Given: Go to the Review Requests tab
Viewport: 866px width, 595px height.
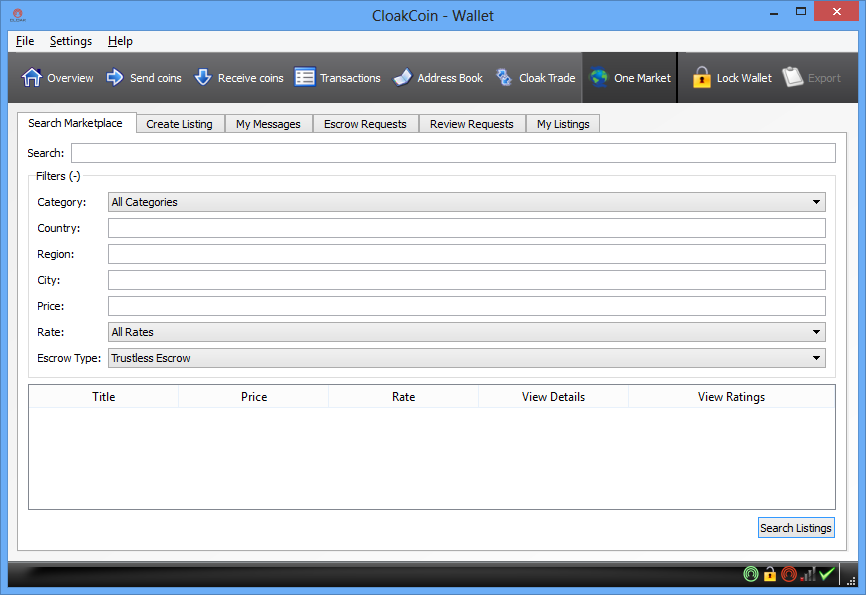Looking at the screenshot, I should tap(472, 124).
